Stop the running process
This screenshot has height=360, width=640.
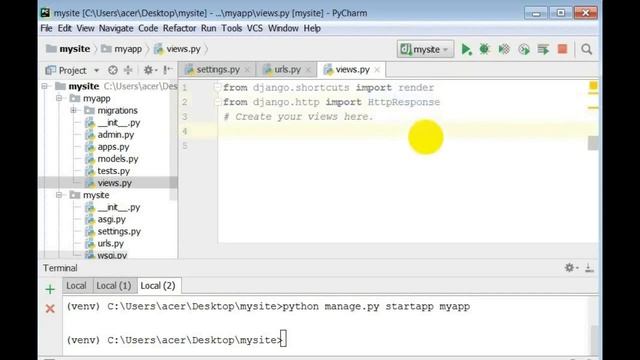point(562,49)
